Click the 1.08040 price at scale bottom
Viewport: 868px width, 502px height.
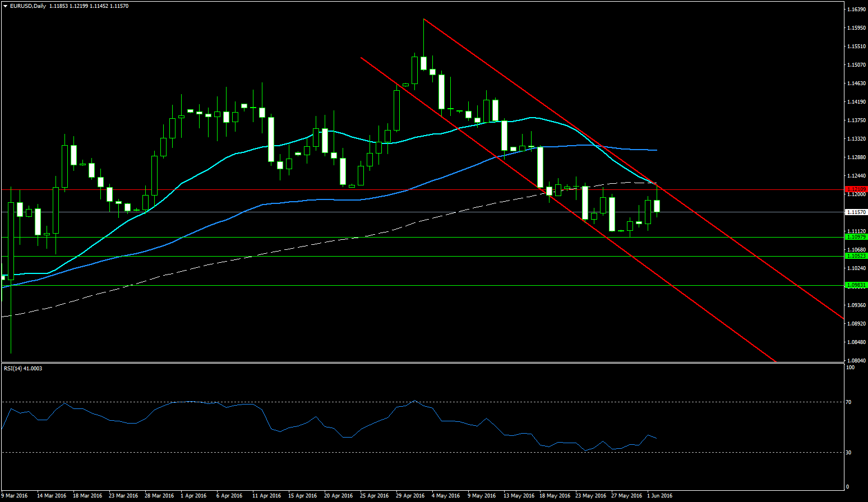(856, 361)
